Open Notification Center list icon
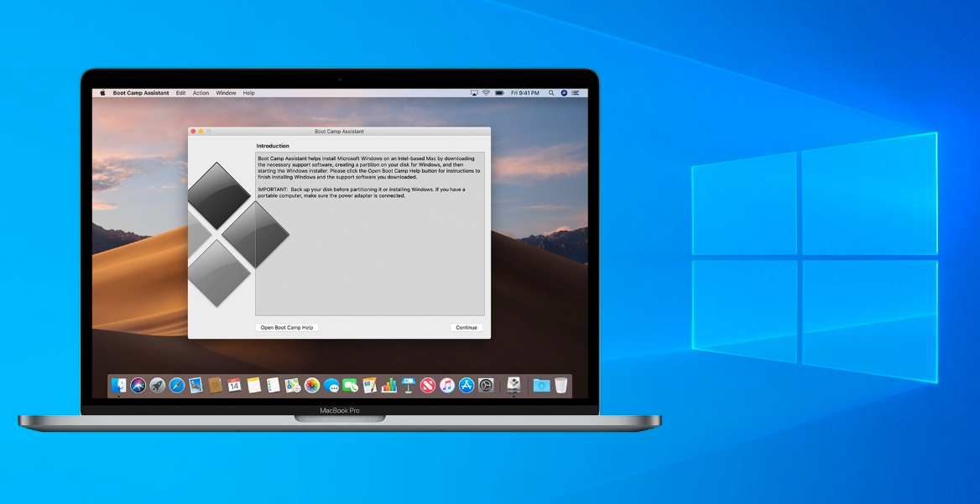Viewport: 980px width, 504px height. tap(576, 93)
